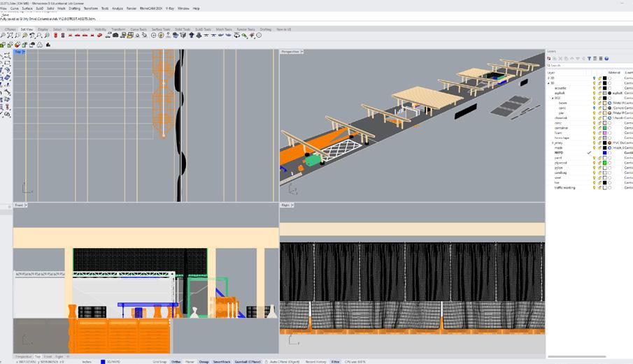
Task: Click the green color swatch for plywood layer
Action: click(x=604, y=163)
